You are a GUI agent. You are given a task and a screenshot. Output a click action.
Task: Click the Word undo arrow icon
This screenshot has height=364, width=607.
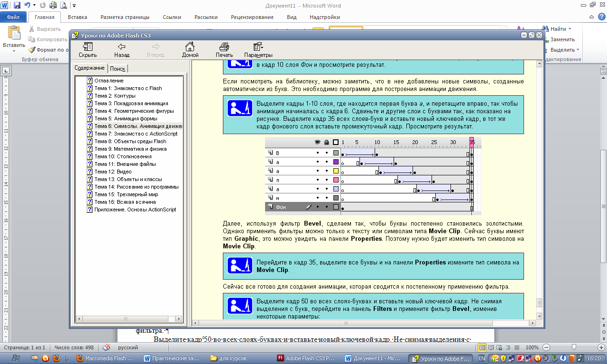pyautogui.click(x=28, y=6)
